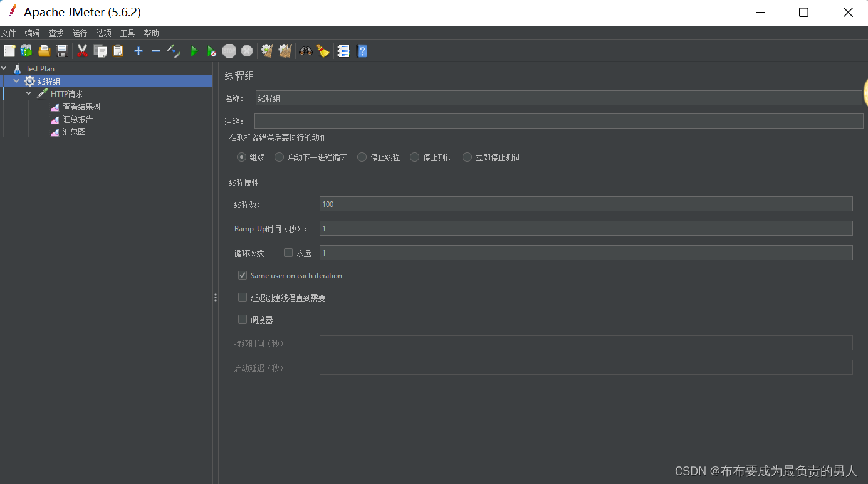Select the 继续 radio button
Screen dimensions: 868x484
coord(241,157)
